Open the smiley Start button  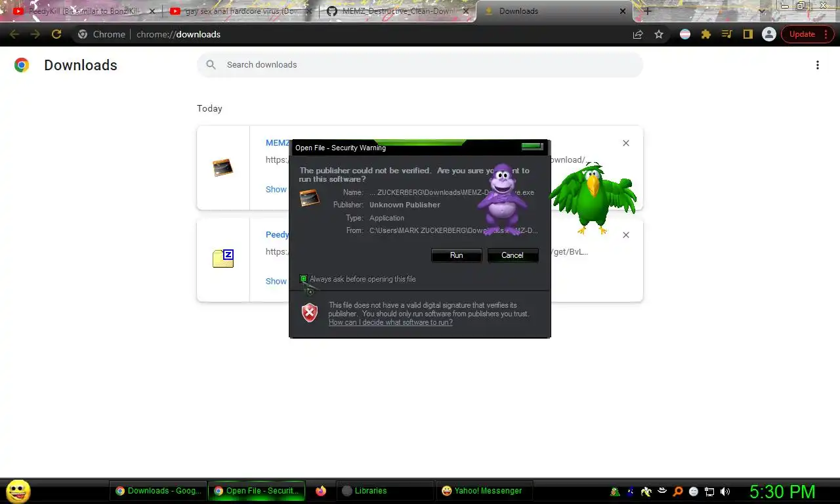[18, 491]
